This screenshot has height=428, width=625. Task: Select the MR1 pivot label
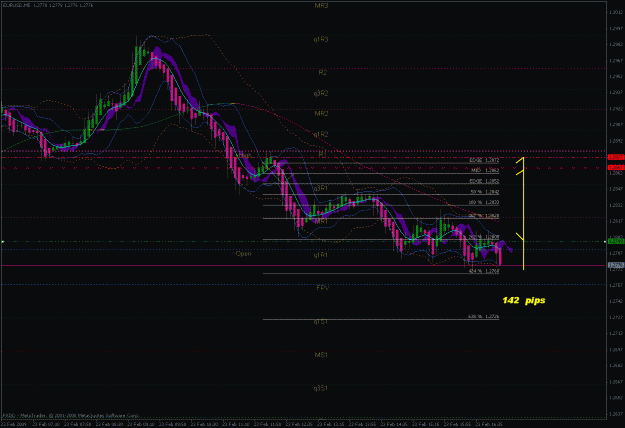click(321, 221)
